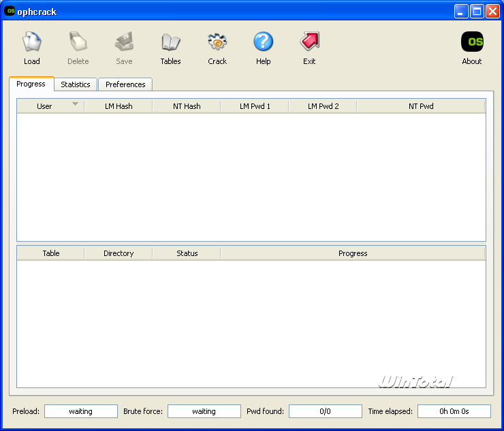The image size is (504, 431).
Task: Select the Progress tab
Action: click(31, 84)
